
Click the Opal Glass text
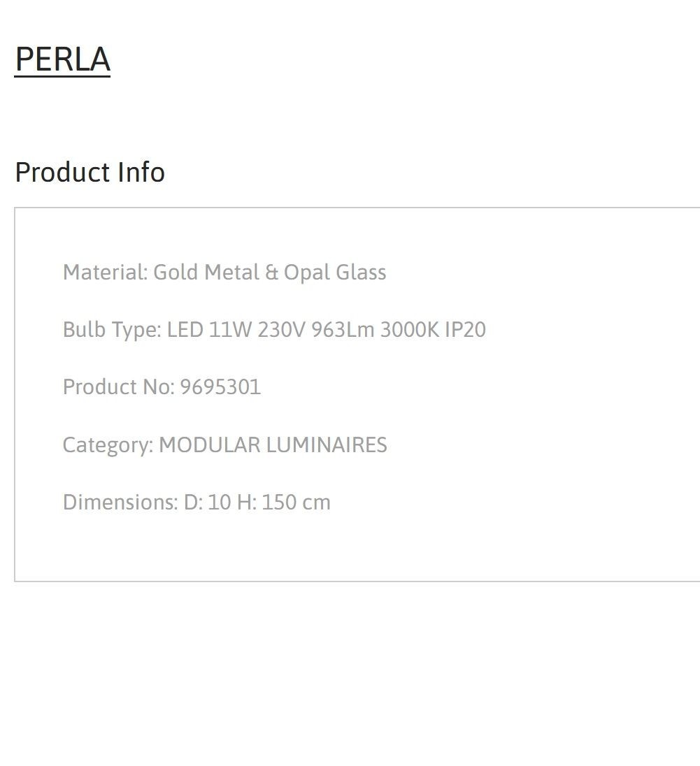336,273
